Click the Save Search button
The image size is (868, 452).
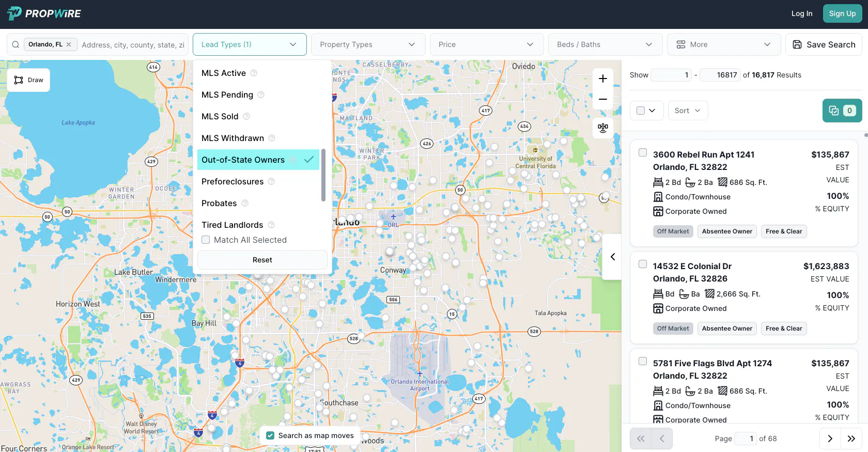click(x=824, y=44)
